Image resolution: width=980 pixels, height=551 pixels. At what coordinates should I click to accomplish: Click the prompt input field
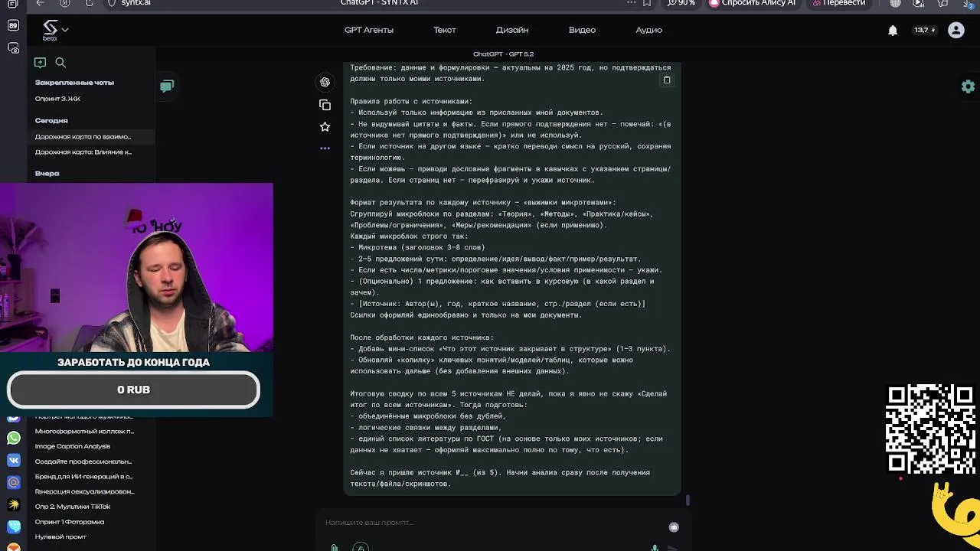(490, 523)
